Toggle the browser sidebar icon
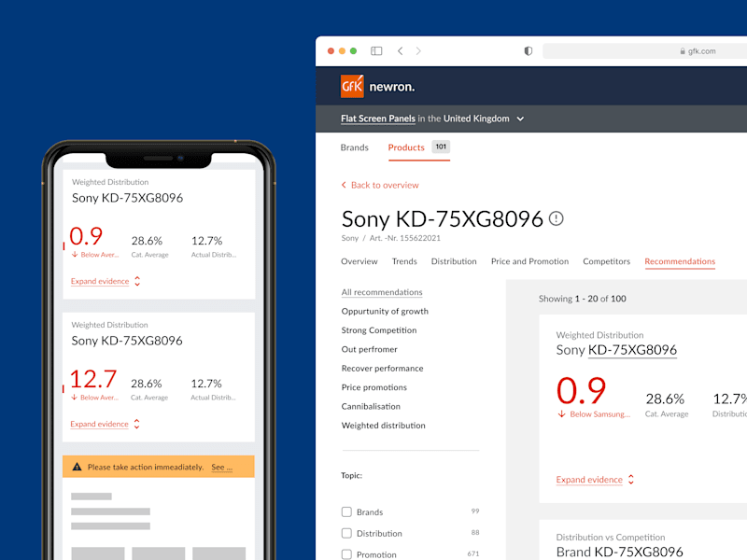The height and width of the screenshot is (560, 747). click(376, 51)
